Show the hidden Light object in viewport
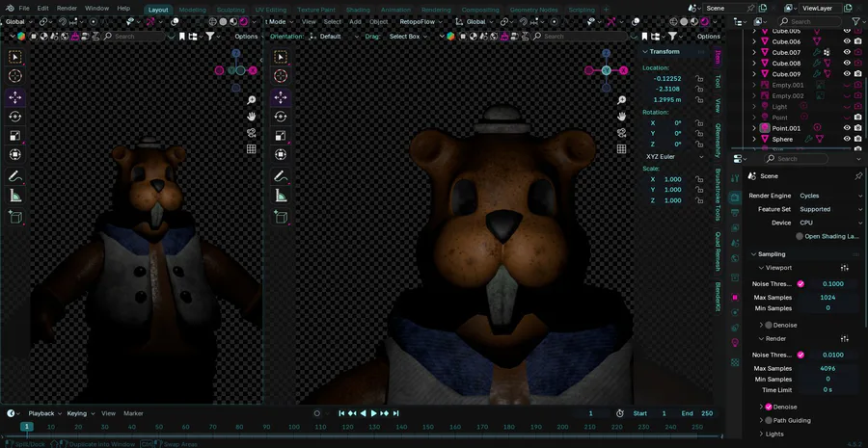The image size is (868, 448). pyautogui.click(x=847, y=107)
